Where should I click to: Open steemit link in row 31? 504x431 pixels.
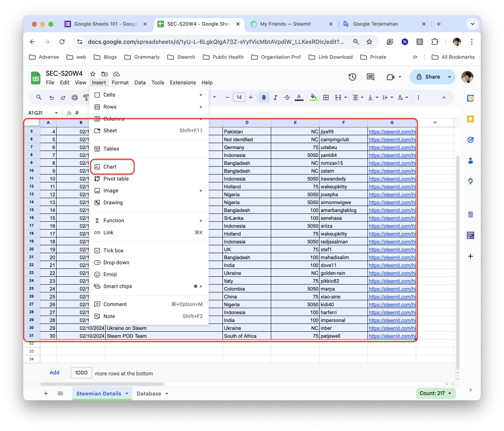tap(392, 336)
